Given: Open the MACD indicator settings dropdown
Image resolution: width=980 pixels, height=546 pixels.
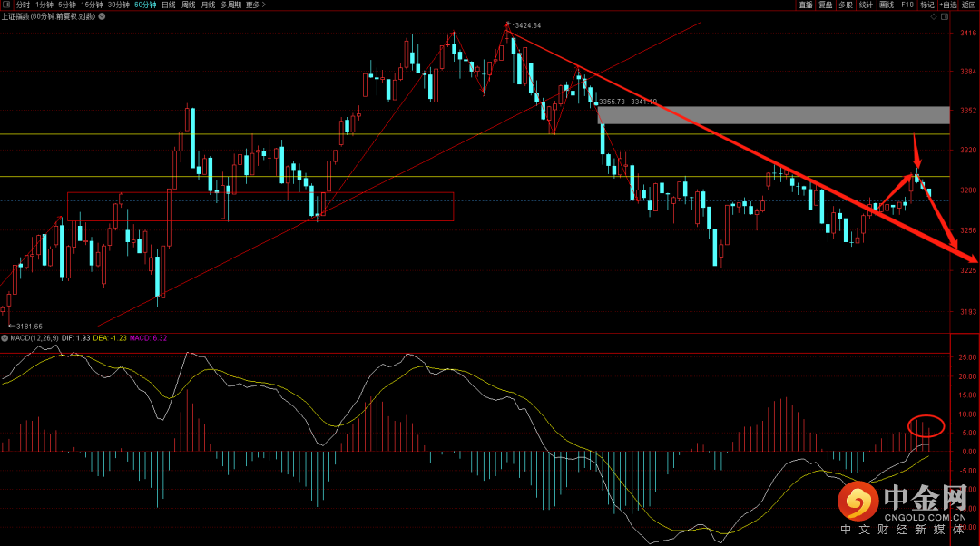Looking at the screenshot, I should (5, 338).
